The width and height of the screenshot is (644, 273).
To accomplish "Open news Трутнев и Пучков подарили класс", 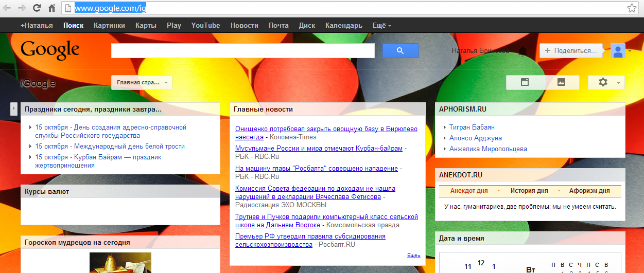I will 326,221.
